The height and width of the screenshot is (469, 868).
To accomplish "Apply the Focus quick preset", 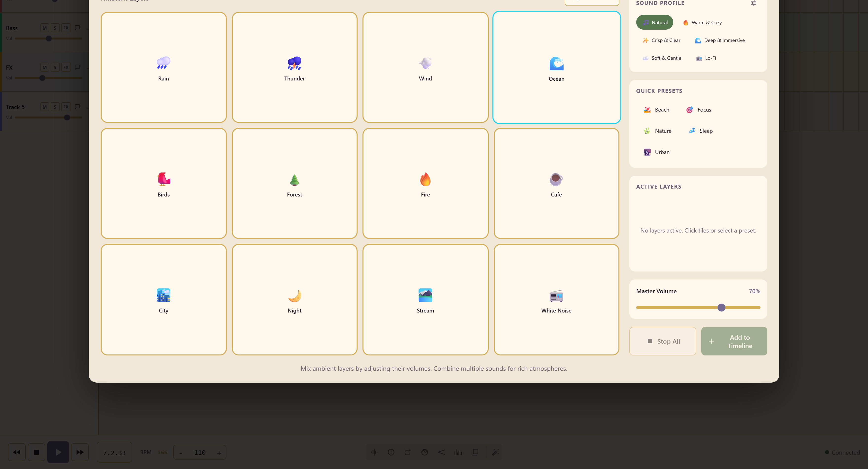I will point(699,110).
